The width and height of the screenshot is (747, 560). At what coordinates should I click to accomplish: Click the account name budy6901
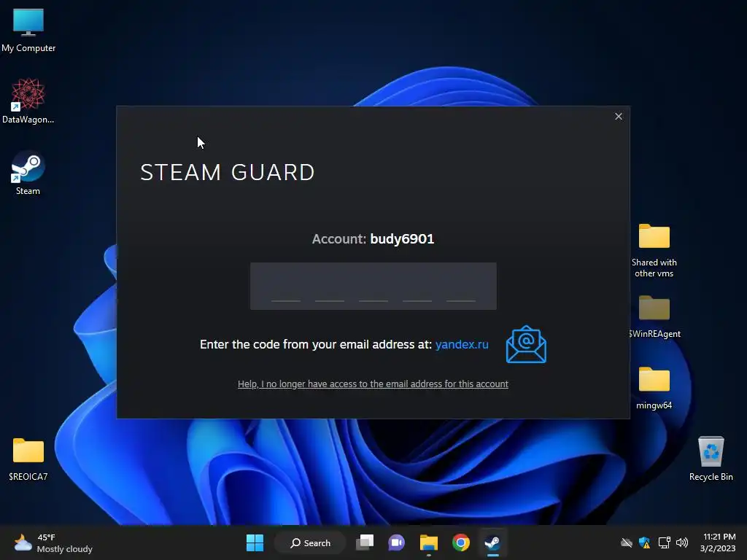(x=402, y=239)
